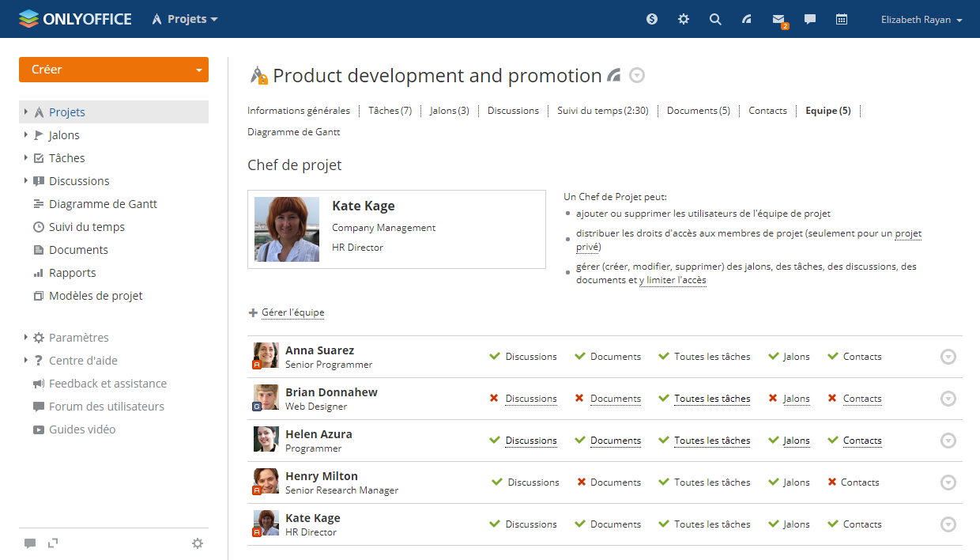Click Gérer l'équipe link
Viewport: 980px width, 560px height.
292,312
